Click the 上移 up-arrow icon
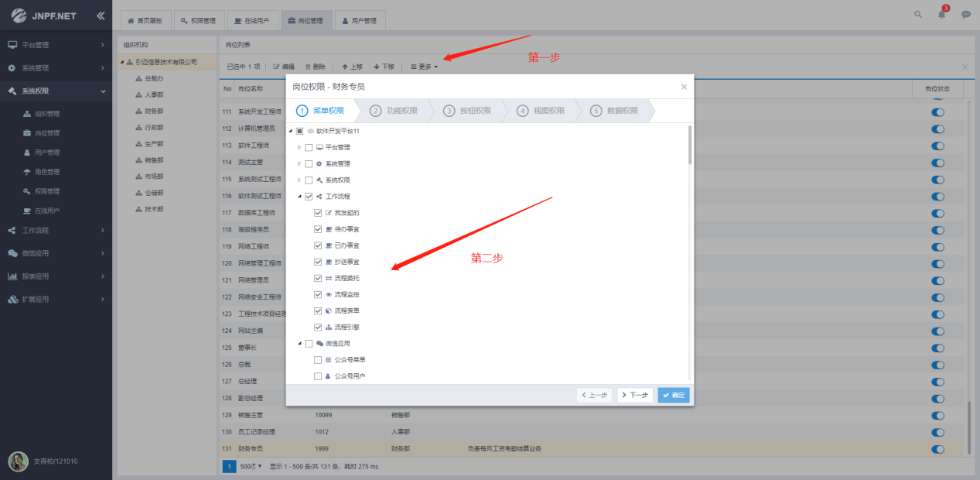Screen dimensions: 980x480 pos(345,67)
